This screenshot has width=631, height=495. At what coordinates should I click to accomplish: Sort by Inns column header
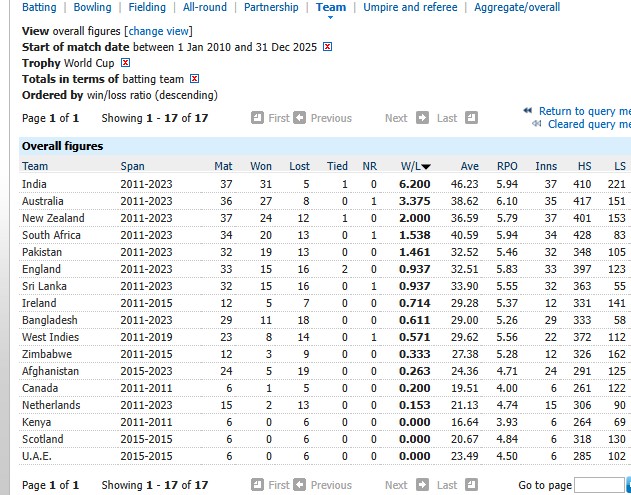point(546,166)
